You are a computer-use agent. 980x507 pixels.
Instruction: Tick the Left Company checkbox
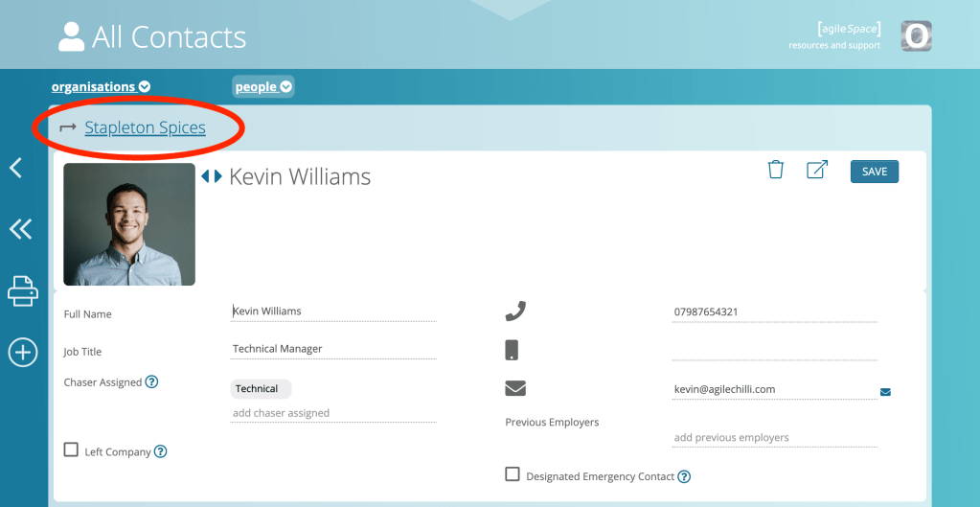[x=71, y=449]
